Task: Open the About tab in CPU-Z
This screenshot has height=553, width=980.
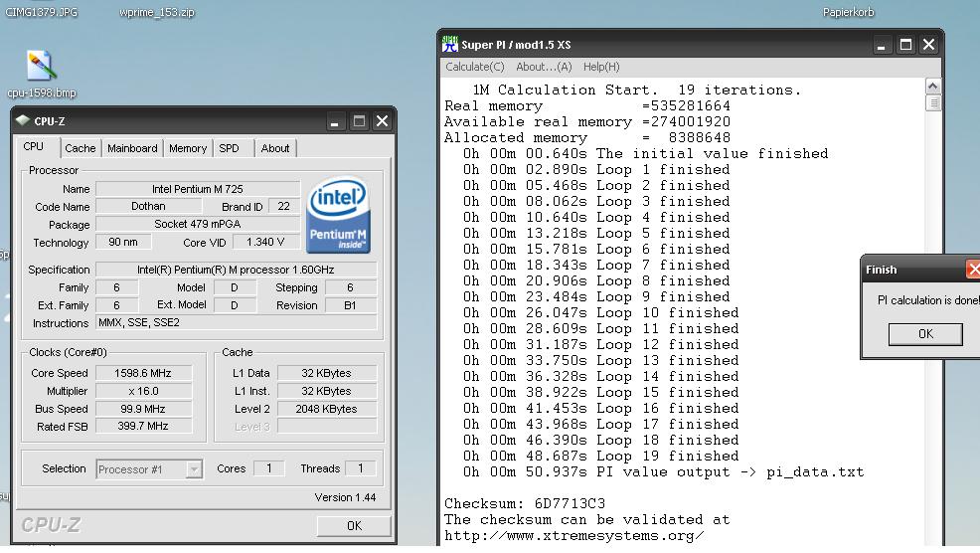Action: coord(275,148)
